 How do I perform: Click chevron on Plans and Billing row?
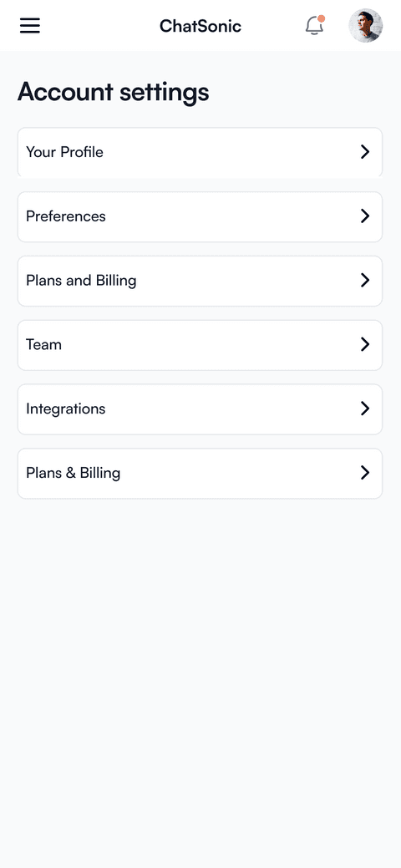(x=365, y=280)
